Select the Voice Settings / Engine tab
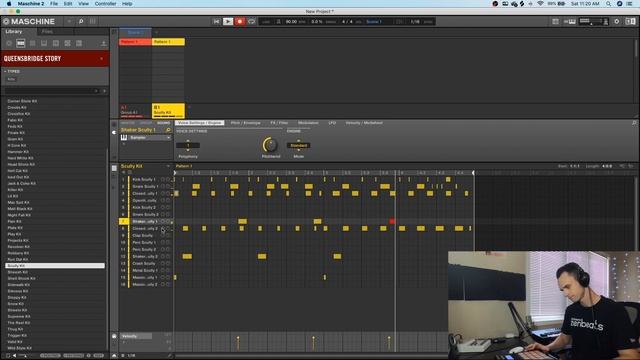 coord(200,123)
